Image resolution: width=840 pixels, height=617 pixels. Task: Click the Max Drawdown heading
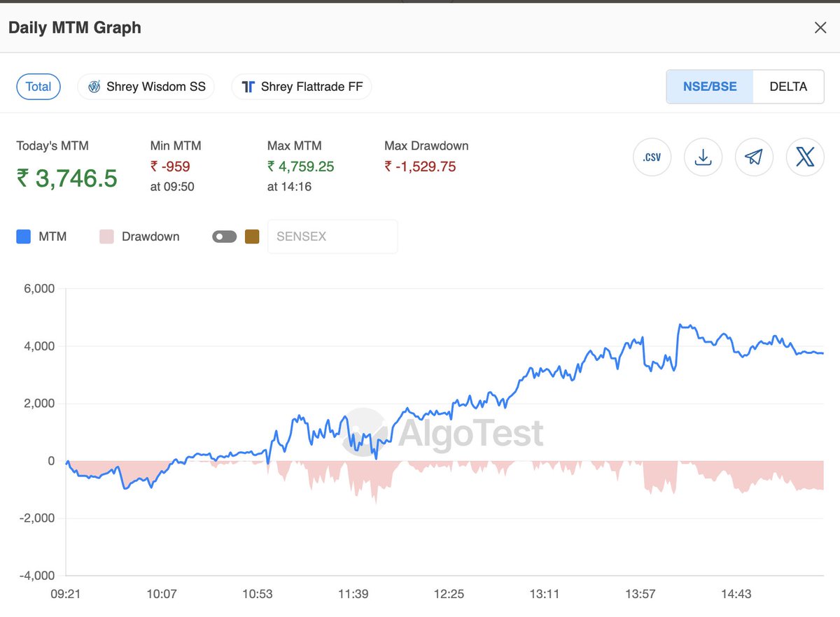coord(426,146)
